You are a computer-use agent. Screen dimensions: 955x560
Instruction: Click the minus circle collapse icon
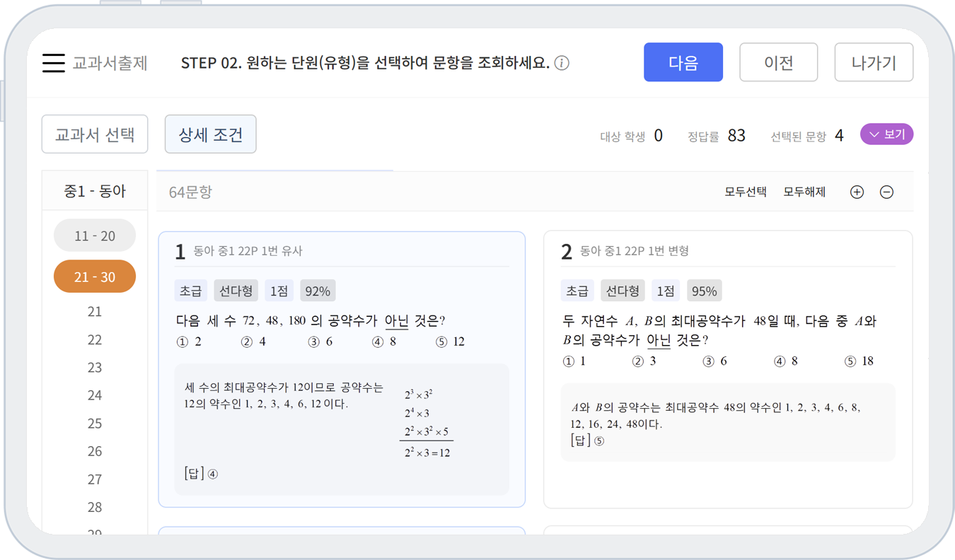pos(886,192)
